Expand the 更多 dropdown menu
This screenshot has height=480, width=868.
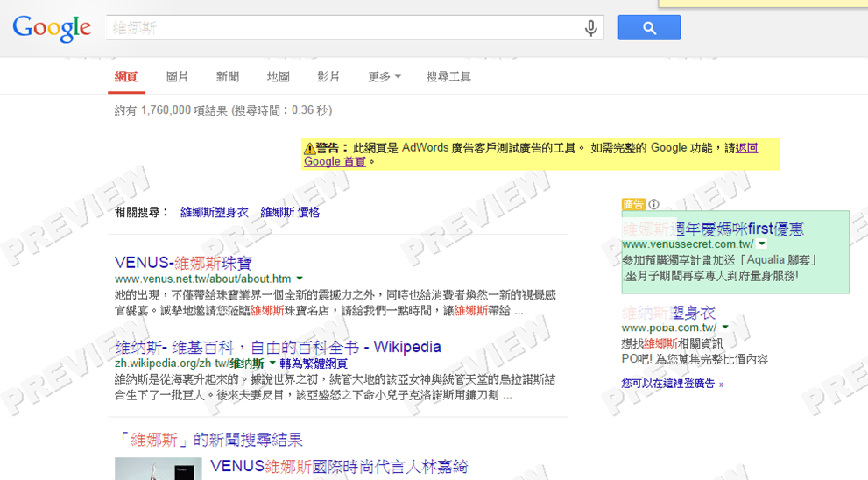[385, 77]
